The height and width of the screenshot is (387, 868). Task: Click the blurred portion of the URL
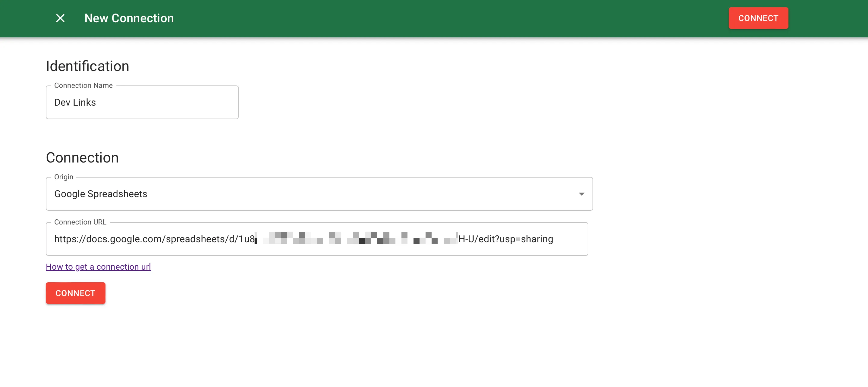356,238
